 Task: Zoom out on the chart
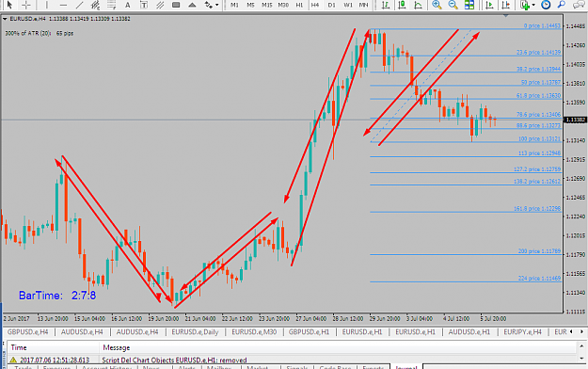(x=453, y=5)
